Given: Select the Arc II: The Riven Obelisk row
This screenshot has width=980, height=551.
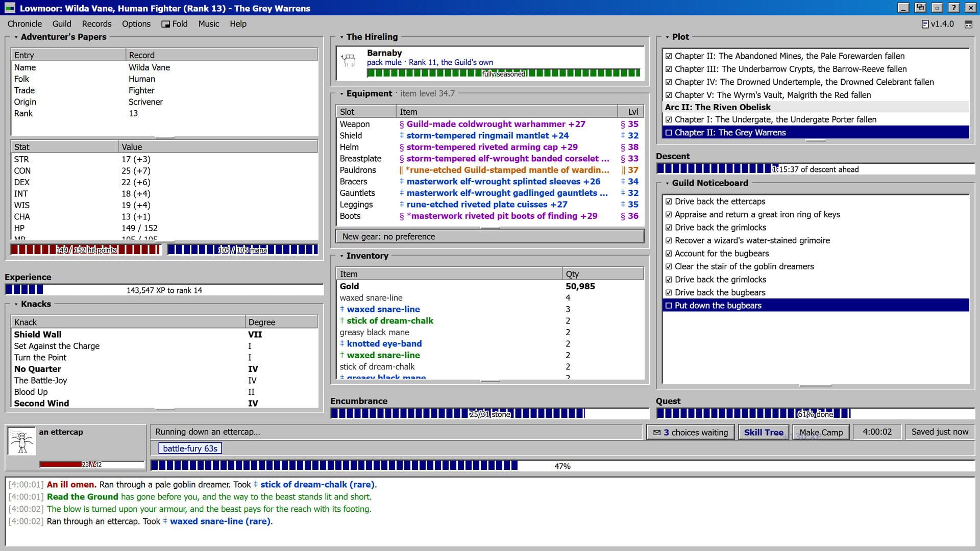Looking at the screenshot, I should click(x=816, y=107).
